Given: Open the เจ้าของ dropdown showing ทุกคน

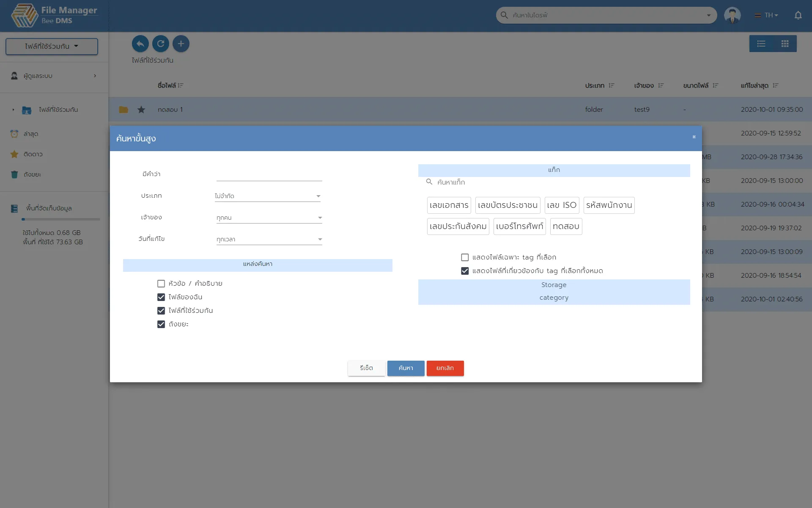Looking at the screenshot, I should pos(269,218).
